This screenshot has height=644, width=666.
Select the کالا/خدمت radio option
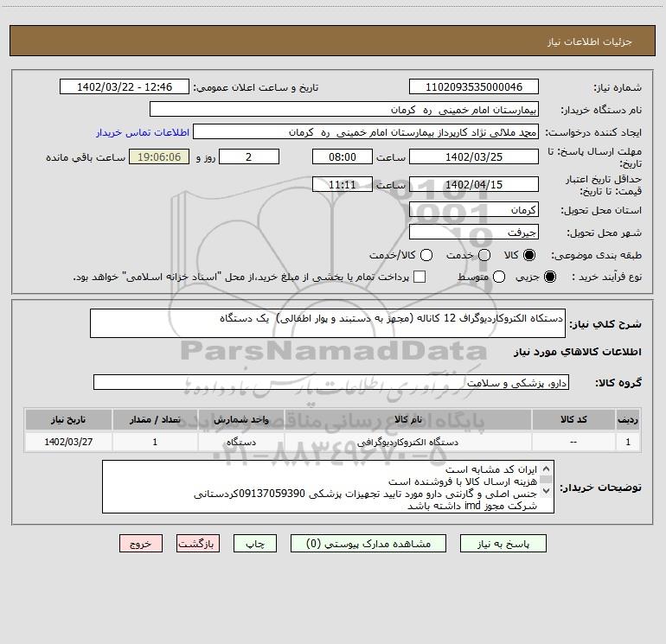(426, 255)
